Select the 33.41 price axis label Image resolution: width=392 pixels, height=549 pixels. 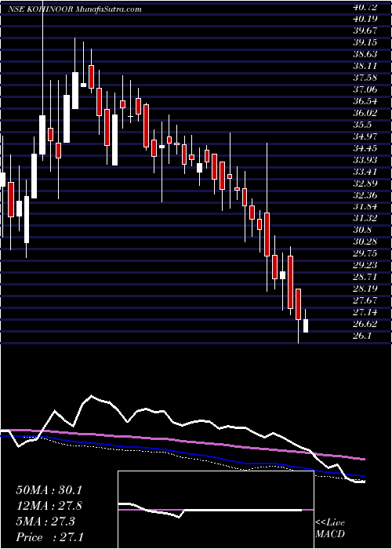point(365,172)
